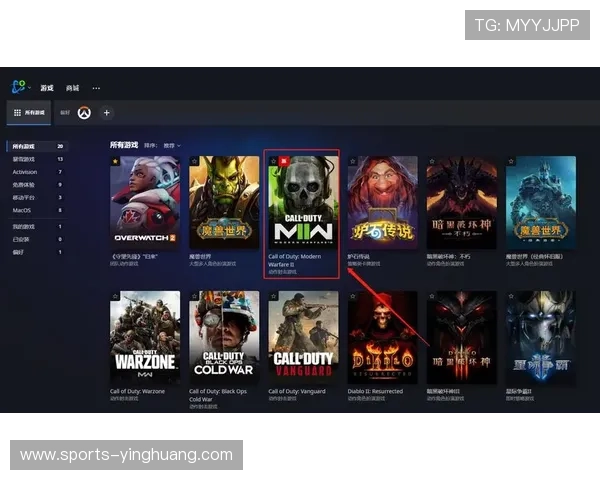Open the Diablo II Resurrected cover
600x480 pixels.
coord(383,337)
